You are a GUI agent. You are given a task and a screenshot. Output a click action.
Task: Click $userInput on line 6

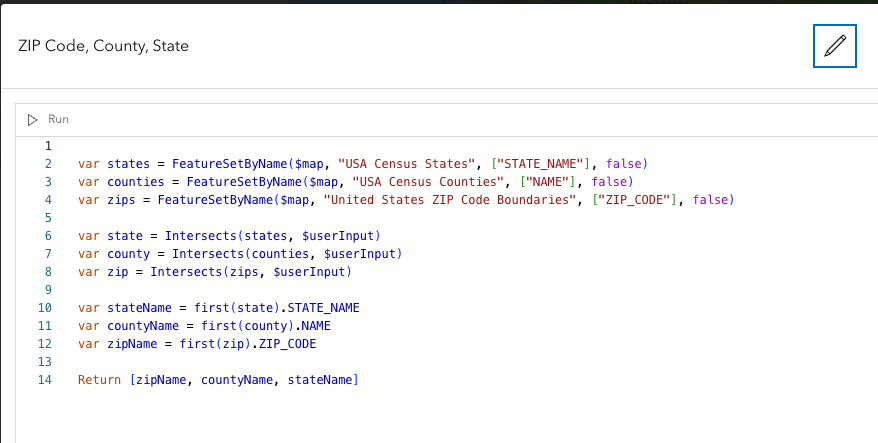338,236
